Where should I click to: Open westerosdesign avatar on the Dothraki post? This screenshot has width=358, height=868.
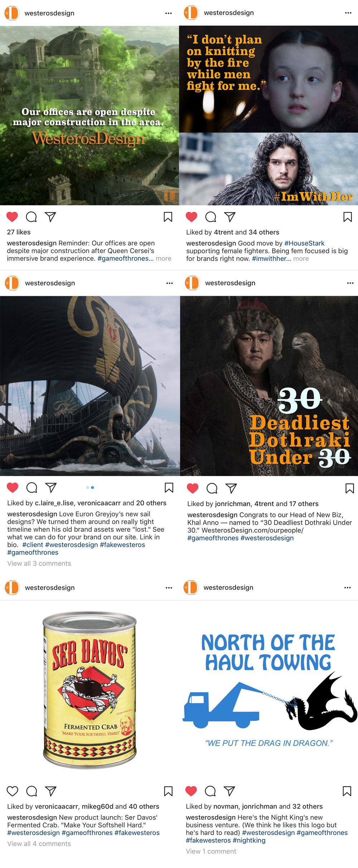[x=192, y=283]
